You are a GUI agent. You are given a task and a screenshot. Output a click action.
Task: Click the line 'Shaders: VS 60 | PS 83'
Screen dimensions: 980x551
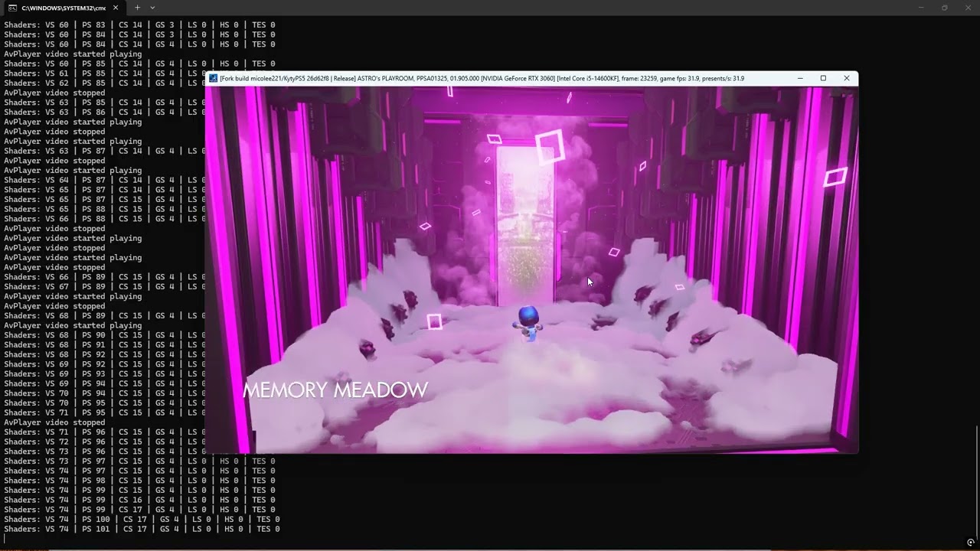pyautogui.click(x=139, y=24)
